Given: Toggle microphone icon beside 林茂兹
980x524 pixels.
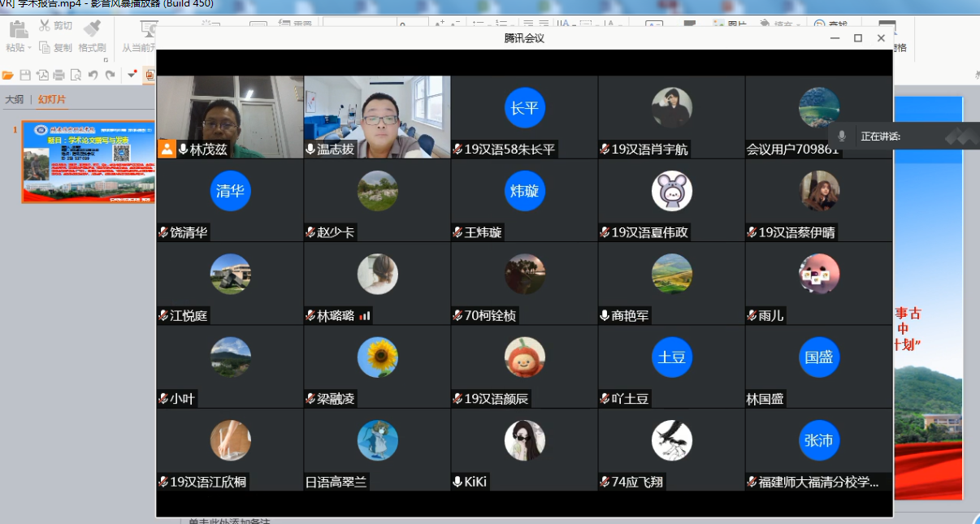Looking at the screenshot, I should click(183, 149).
